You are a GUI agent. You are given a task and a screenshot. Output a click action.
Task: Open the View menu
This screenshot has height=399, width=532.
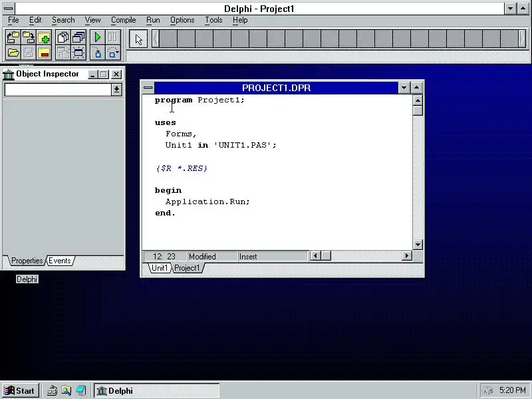pos(92,20)
